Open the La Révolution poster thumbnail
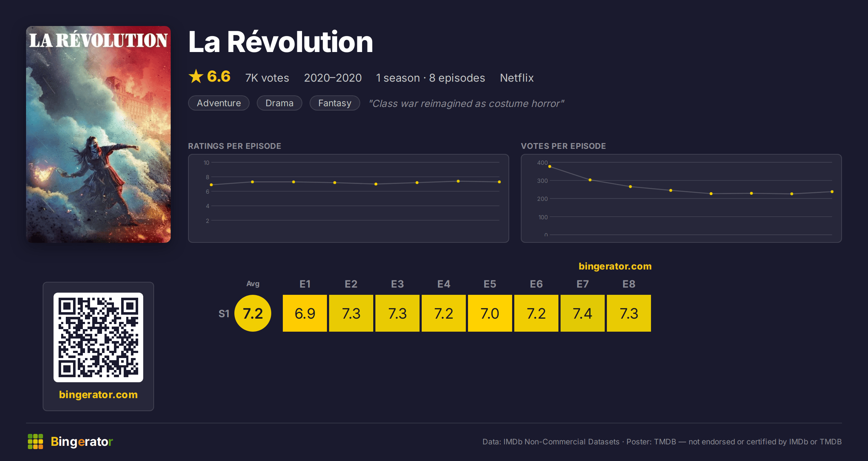The height and width of the screenshot is (461, 868). (98, 134)
